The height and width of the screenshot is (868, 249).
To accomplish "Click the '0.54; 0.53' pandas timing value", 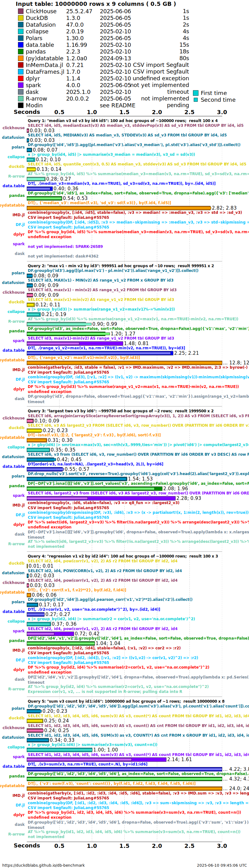I will tap(75, 198).
